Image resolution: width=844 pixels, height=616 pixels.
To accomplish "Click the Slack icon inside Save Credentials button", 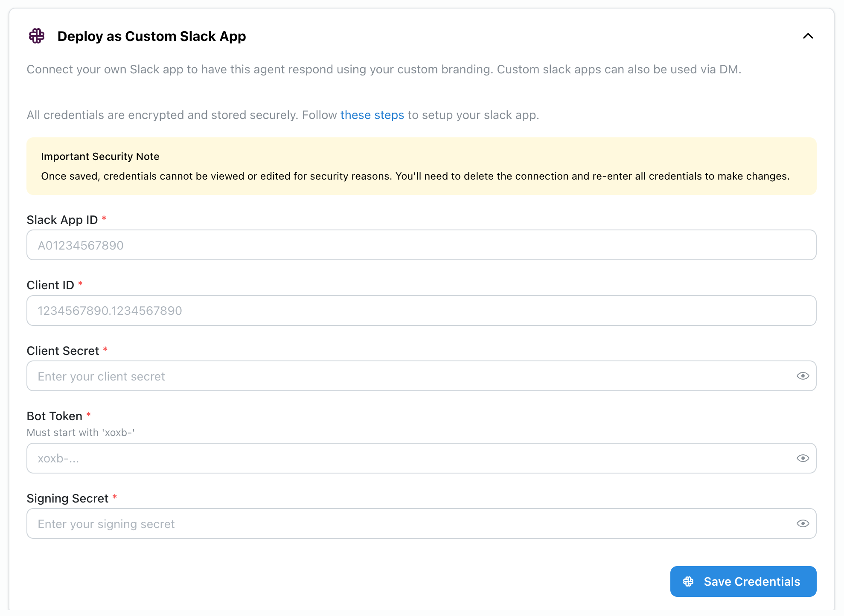I will 689,581.
